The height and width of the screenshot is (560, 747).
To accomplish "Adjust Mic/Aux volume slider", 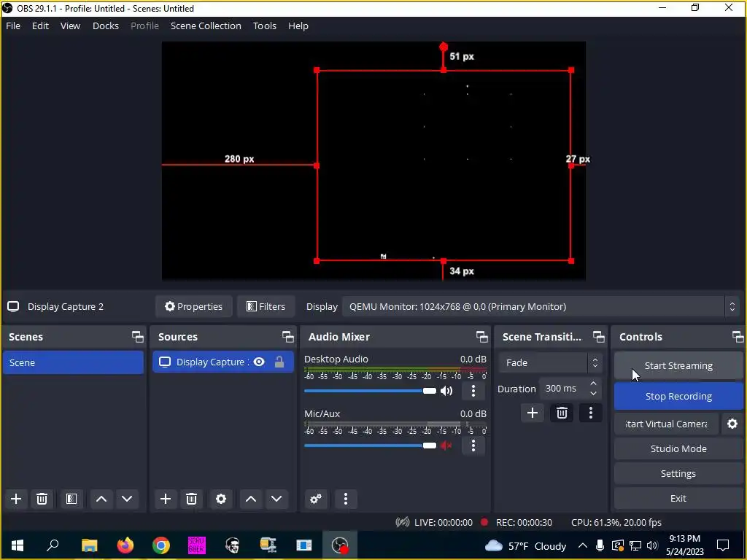I will click(370, 446).
